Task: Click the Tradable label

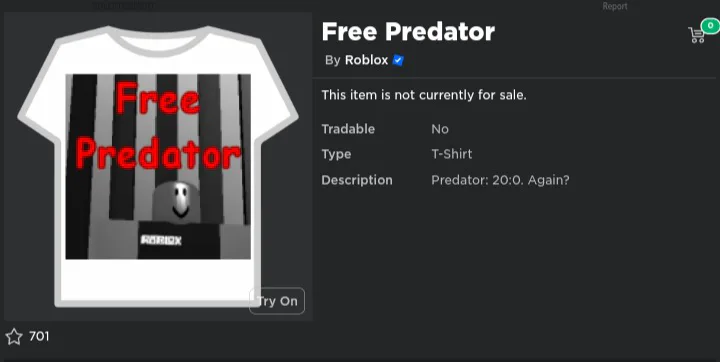Action: 348,129
